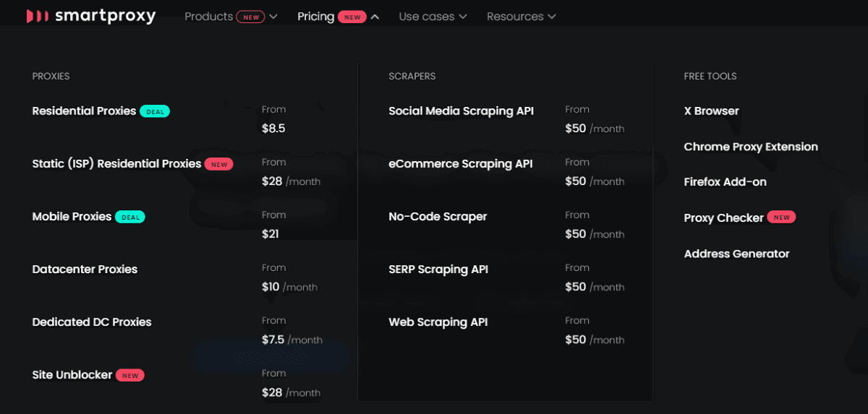Click the Smartproxy logo

[91, 16]
